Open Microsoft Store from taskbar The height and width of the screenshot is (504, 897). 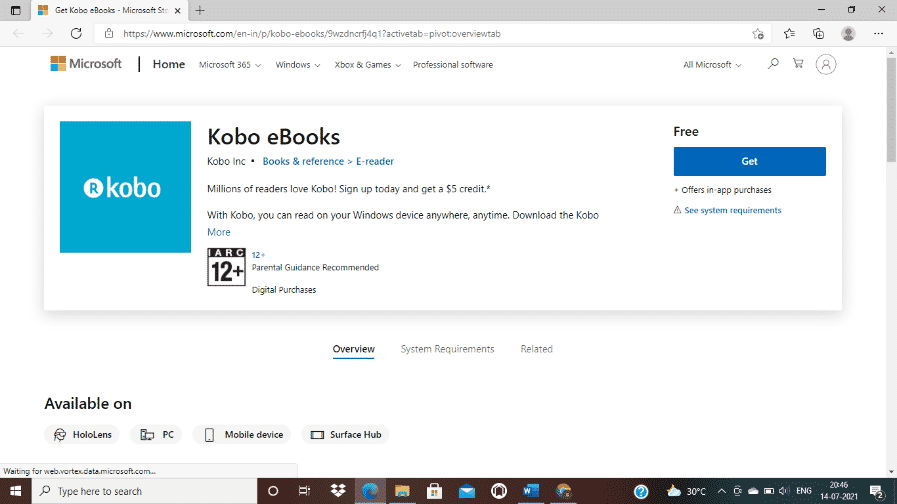[434, 491]
